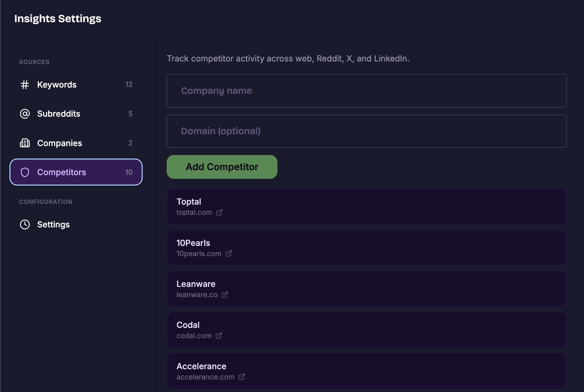Click the Add Competitor button
This screenshot has height=392, width=584.
tap(222, 167)
